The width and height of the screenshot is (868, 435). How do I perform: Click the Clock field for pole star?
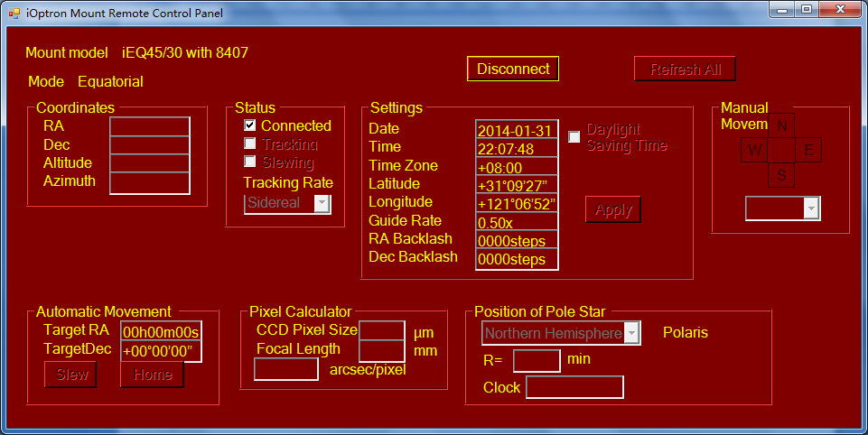click(x=574, y=387)
